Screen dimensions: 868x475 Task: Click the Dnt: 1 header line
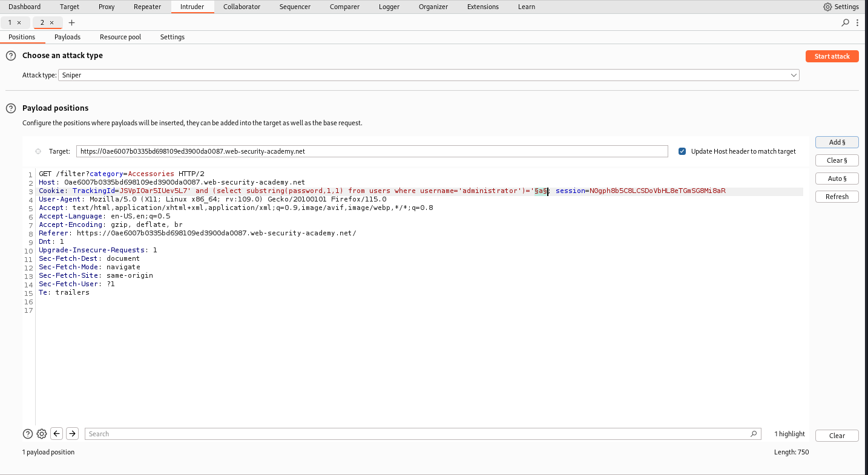click(x=51, y=241)
